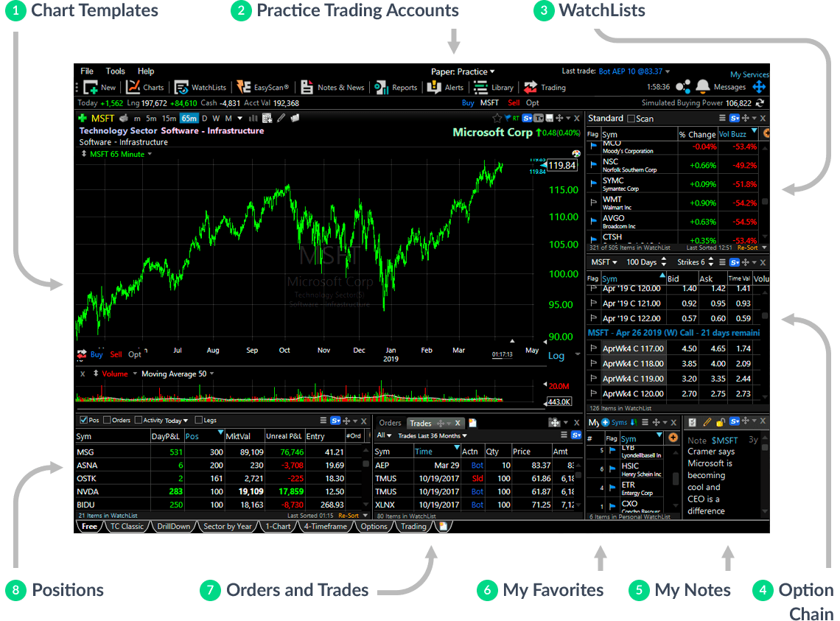Click the option chain vertical scrollbar
The height and width of the screenshot is (621, 840).
pos(764,317)
